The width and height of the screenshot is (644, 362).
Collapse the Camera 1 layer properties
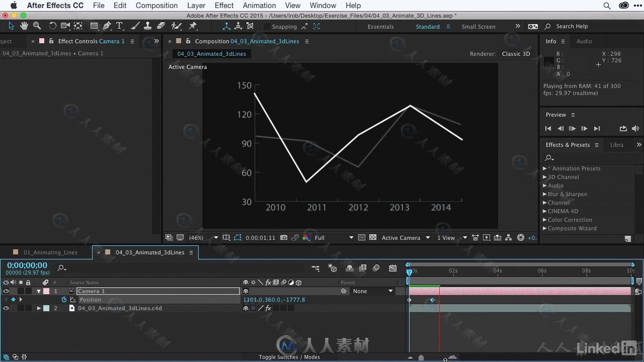[x=39, y=291]
